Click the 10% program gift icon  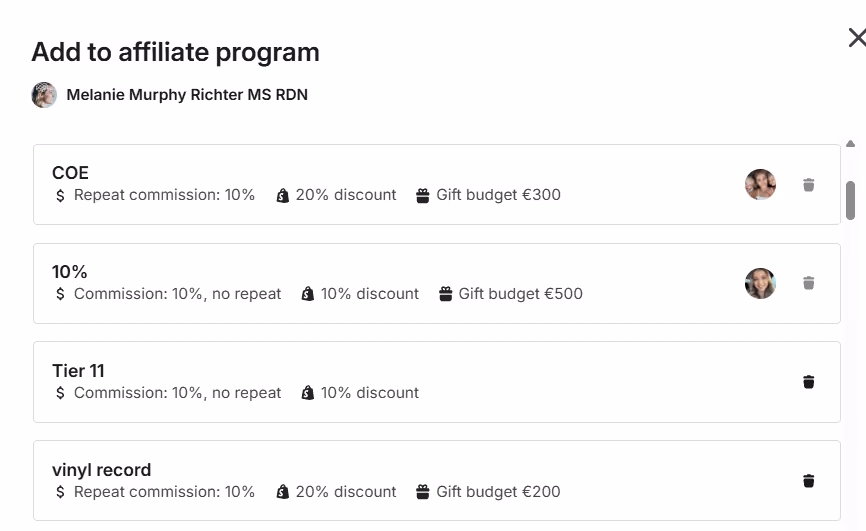click(445, 294)
